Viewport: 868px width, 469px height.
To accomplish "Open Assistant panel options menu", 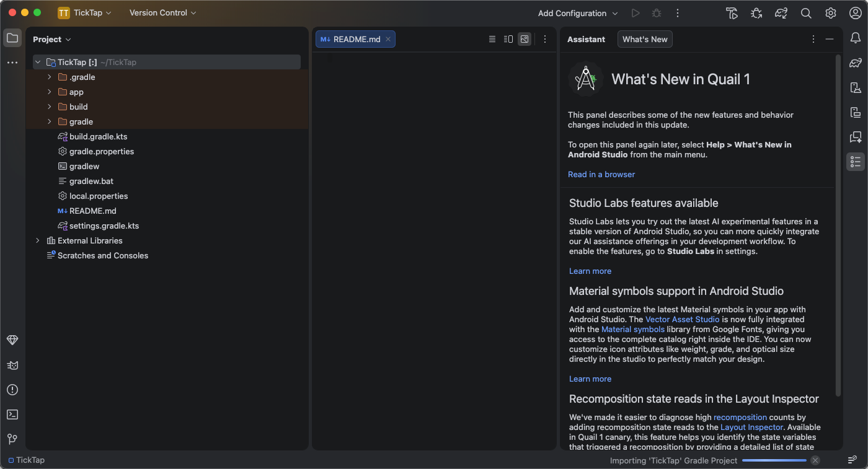I will [813, 39].
